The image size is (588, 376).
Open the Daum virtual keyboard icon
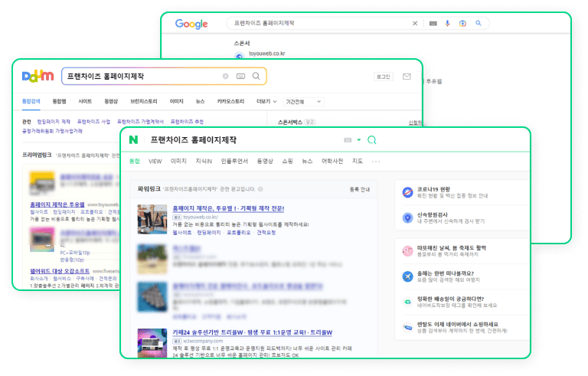click(240, 77)
